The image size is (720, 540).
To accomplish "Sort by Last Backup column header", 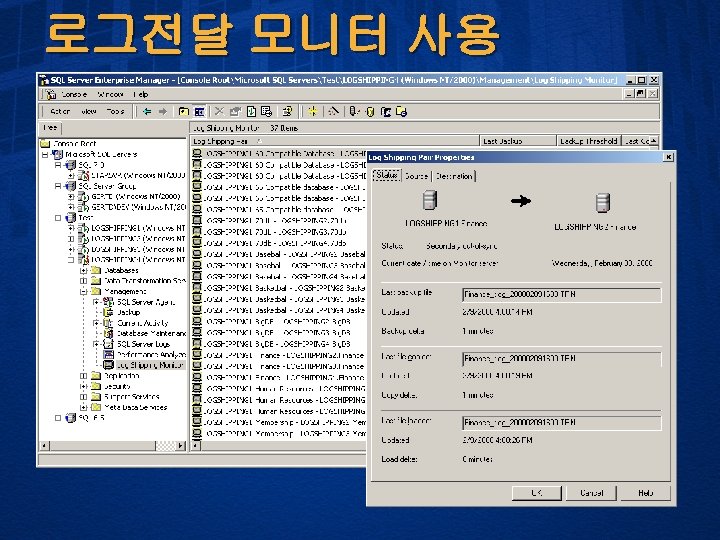I will [x=518, y=141].
